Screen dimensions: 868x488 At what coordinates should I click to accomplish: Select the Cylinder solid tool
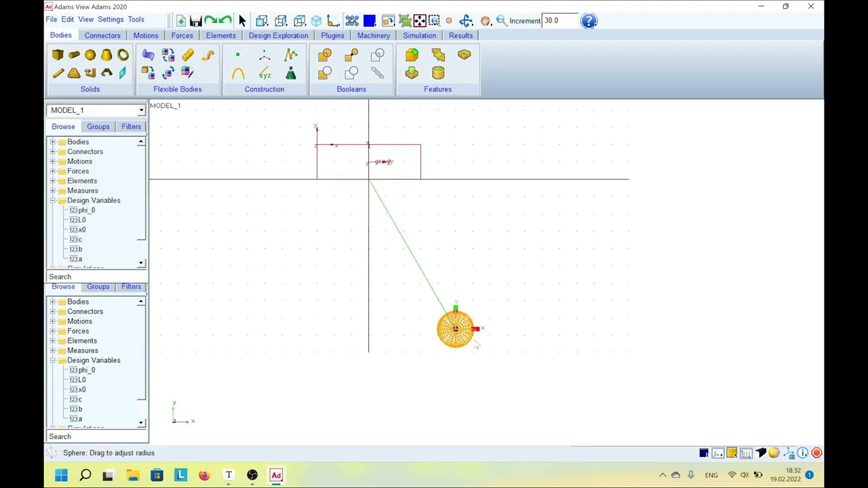[x=74, y=55]
